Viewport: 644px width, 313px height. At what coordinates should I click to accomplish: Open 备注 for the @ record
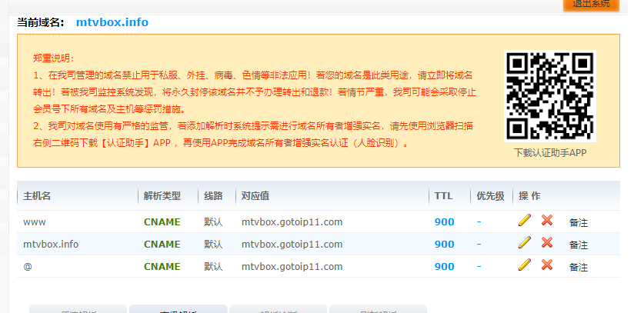[x=578, y=267]
